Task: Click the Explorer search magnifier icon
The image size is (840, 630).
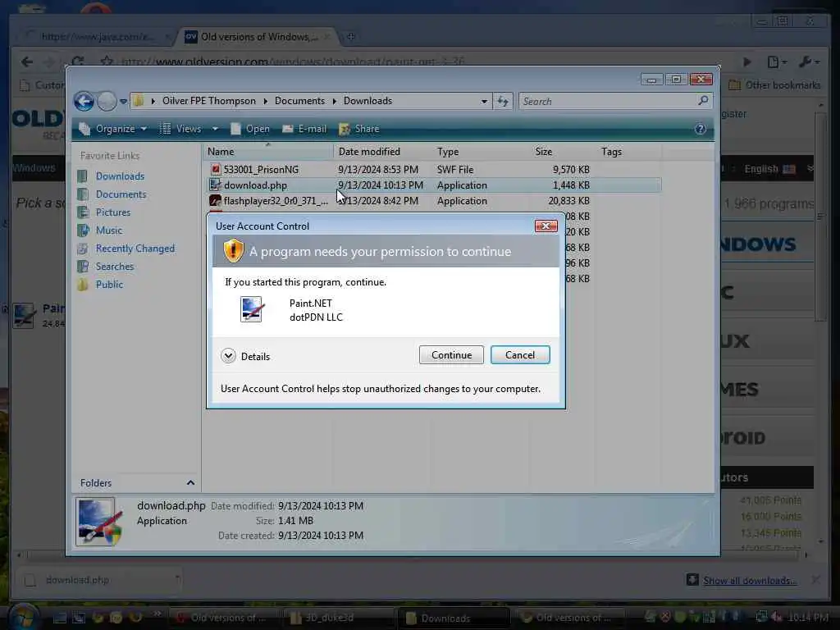Action: point(703,101)
